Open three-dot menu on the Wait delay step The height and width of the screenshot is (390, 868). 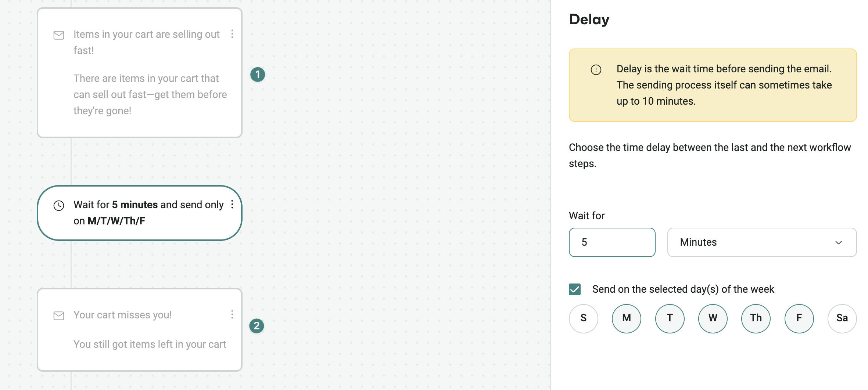232,205
